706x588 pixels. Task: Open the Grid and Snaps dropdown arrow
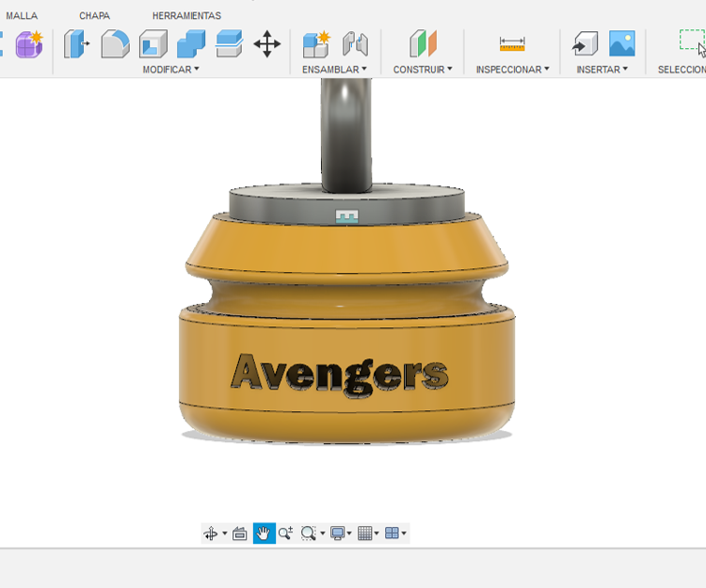377,533
